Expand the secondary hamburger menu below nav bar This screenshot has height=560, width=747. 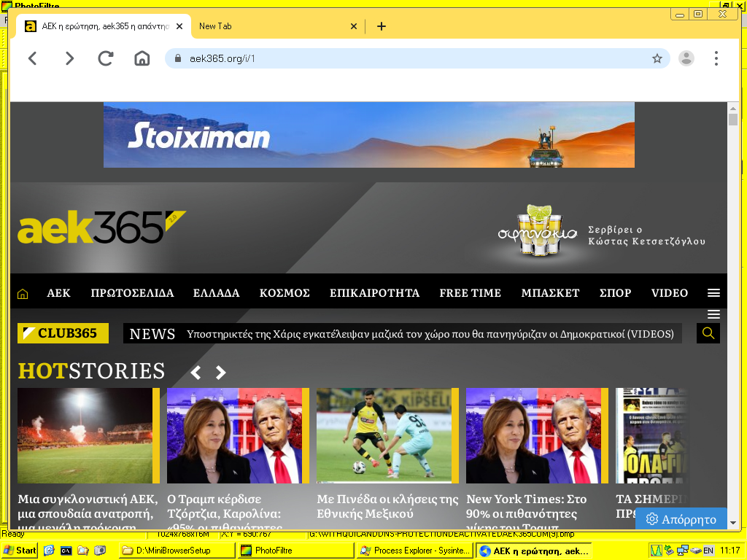pos(713,314)
